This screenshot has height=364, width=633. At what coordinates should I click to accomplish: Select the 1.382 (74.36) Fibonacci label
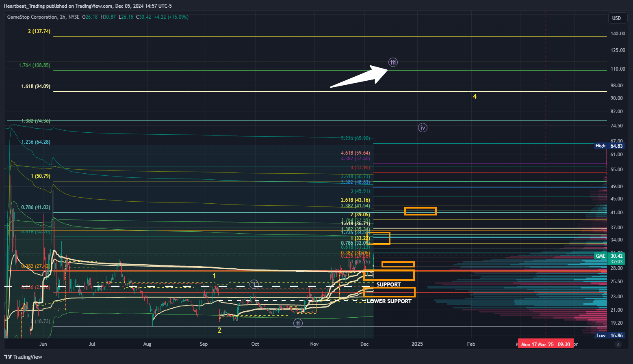click(36, 121)
